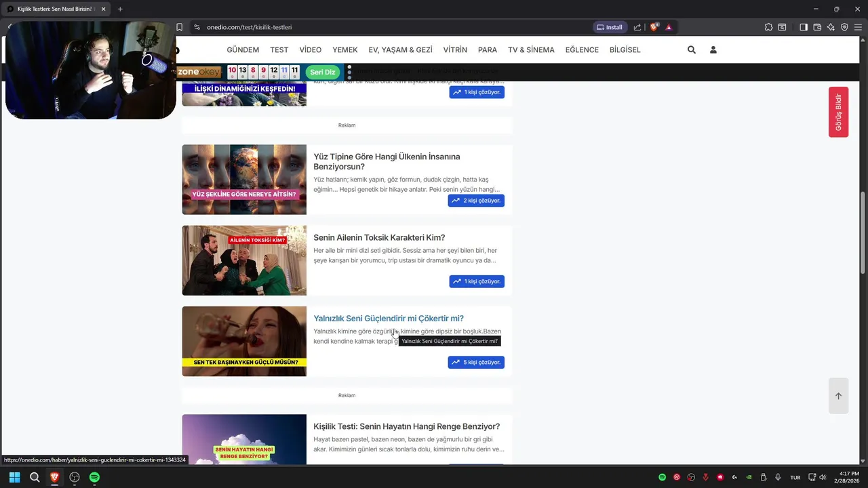Open the VİDEO menu item

point(311,49)
